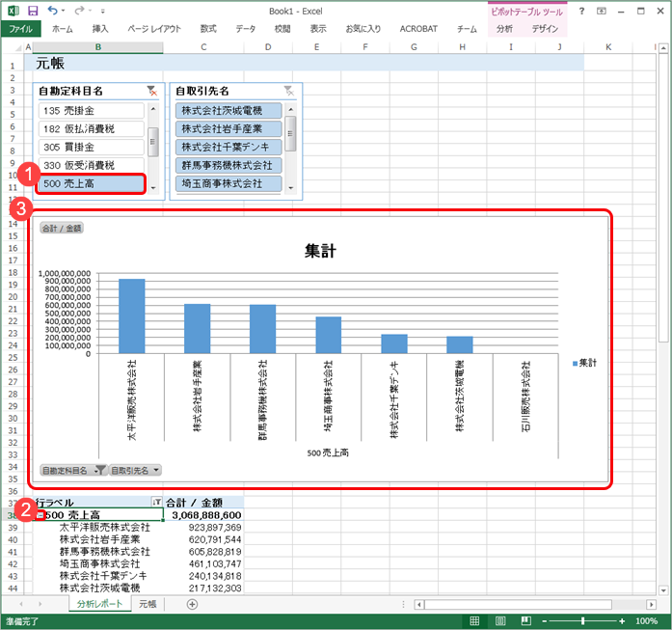
Task: Open the 分析 PivotTable tools tab
Action: click(x=504, y=29)
